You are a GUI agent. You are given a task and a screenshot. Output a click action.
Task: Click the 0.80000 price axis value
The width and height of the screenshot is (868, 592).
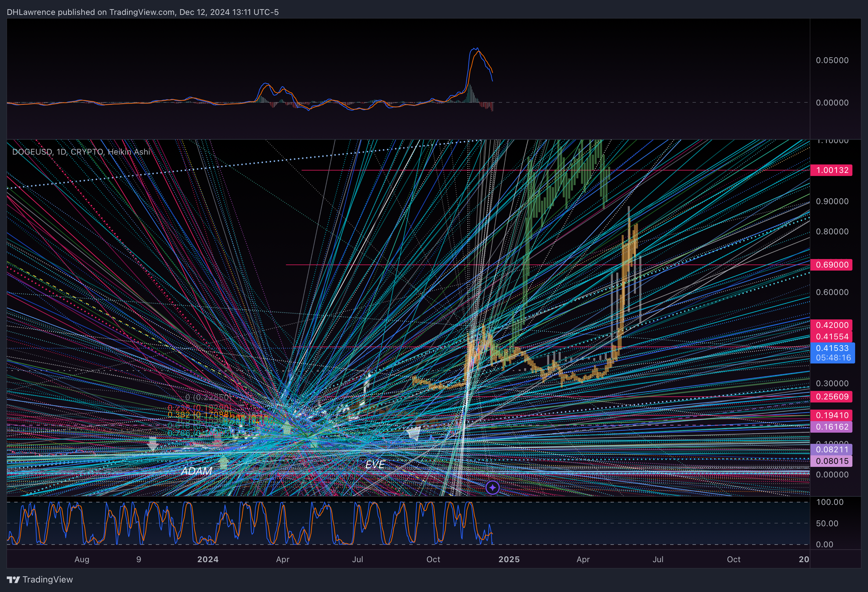click(x=832, y=231)
